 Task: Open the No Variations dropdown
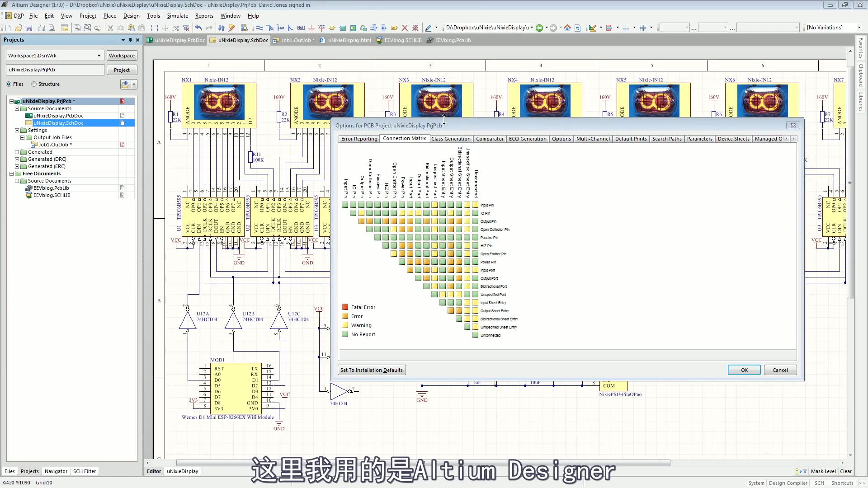pyautogui.click(x=859, y=28)
